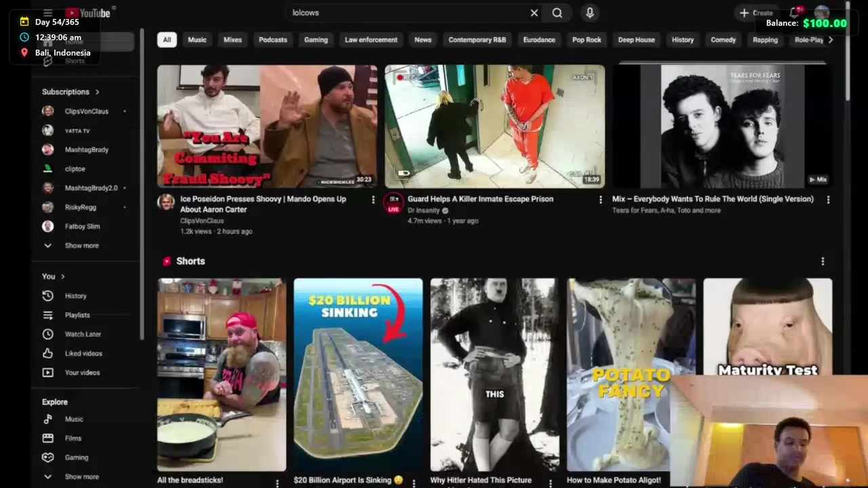Open the notifications bell
This screenshot has width=868, height=488.
click(795, 13)
